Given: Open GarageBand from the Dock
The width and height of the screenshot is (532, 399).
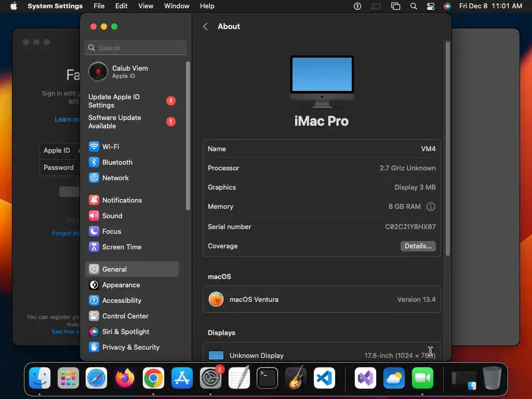Looking at the screenshot, I should click(296, 378).
